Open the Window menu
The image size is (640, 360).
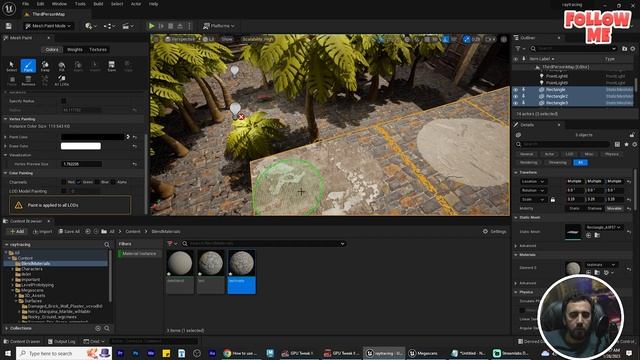(x=59, y=4)
